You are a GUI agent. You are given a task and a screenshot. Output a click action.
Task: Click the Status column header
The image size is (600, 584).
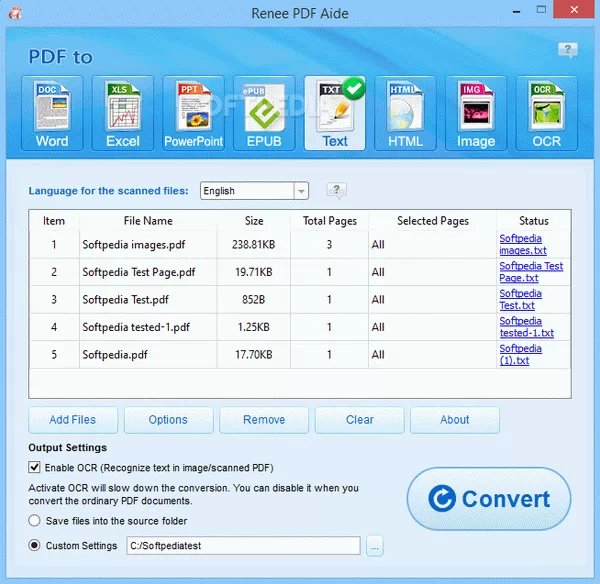(x=533, y=221)
